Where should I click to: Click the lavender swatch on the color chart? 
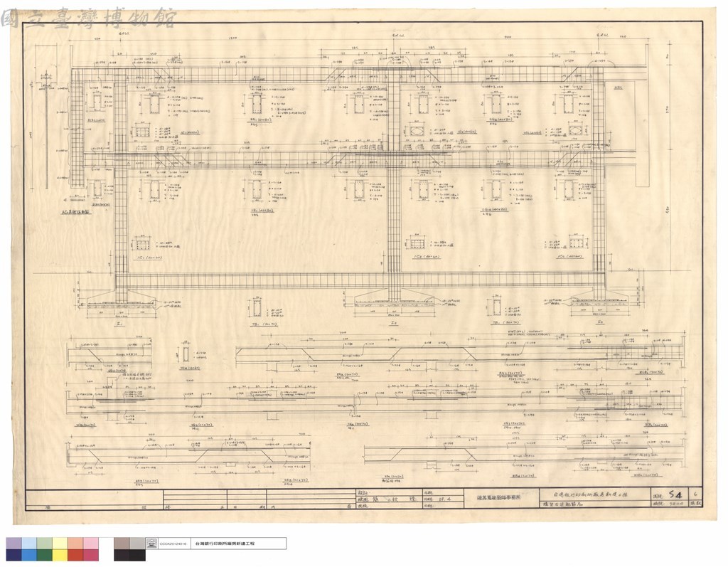(14, 544)
